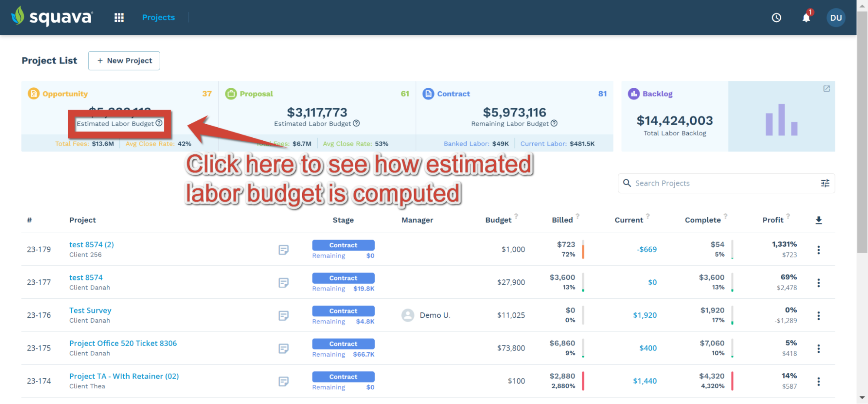868x404 pixels.
Task: Click current value $400
Action: click(x=648, y=348)
